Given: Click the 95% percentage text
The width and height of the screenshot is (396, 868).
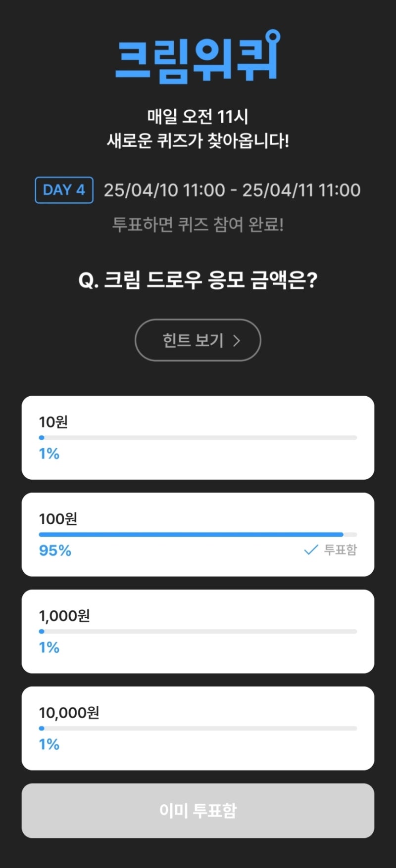Looking at the screenshot, I should (55, 550).
